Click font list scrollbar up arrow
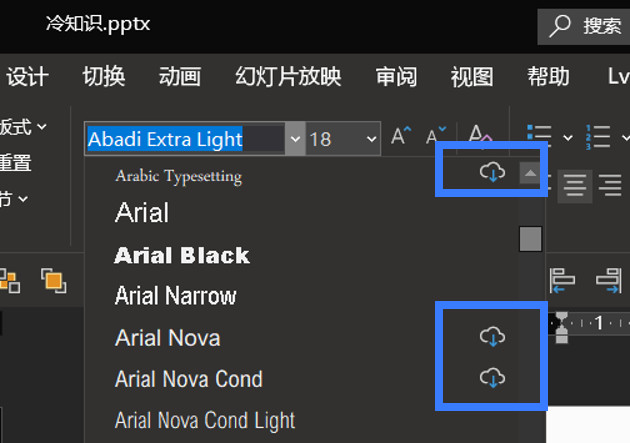This screenshot has height=443, width=630. click(530, 173)
